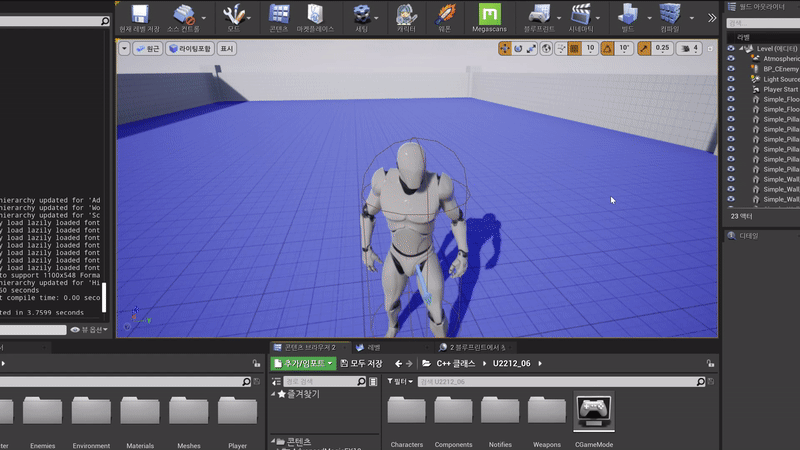Click the search magnifier in top-left panel
Viewport: 800px width, 450px height.
pos(105,21)
